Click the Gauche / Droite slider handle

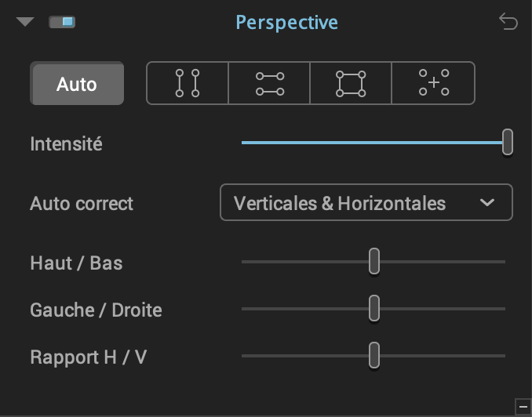[x=374, y=308]
